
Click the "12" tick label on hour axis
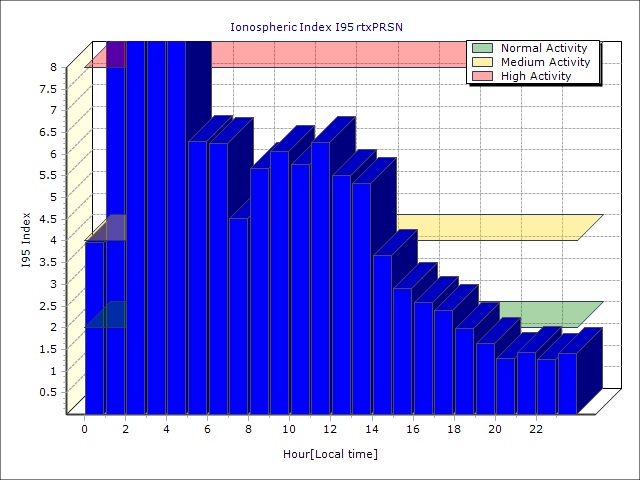click(x=331, y=428)
